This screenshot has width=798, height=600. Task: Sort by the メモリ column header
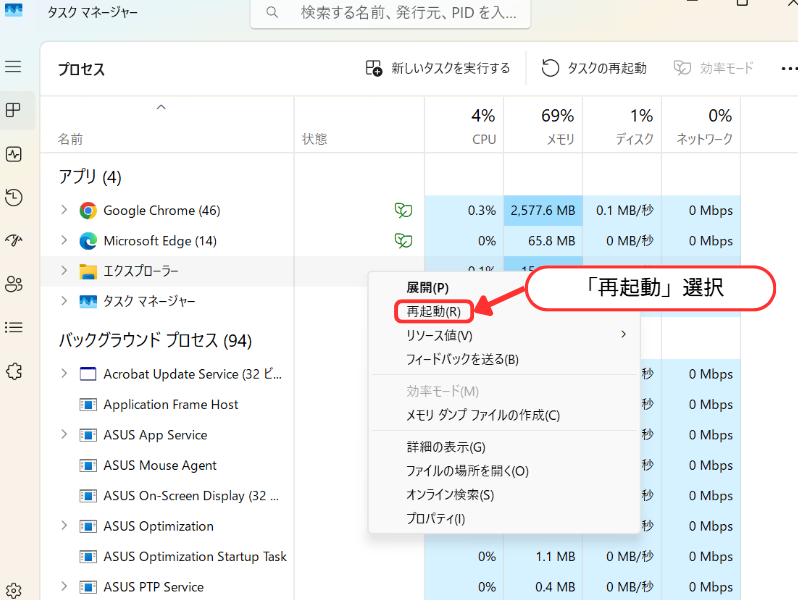546,125
